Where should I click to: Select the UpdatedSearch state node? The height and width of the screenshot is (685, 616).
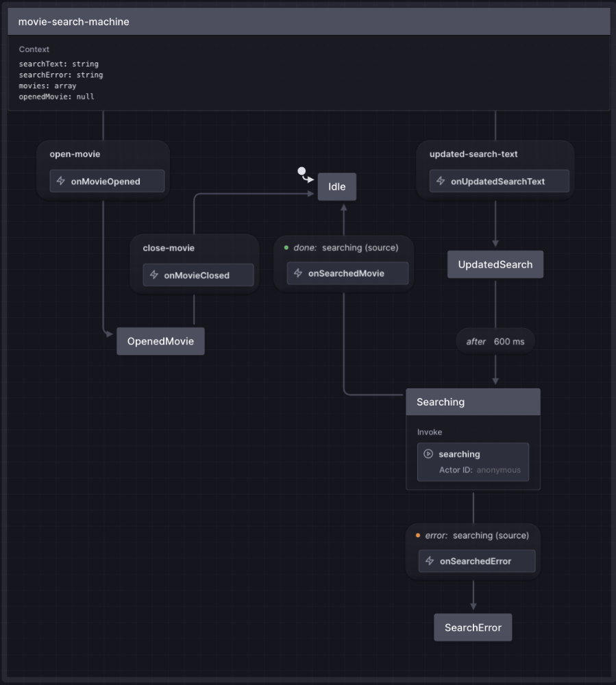pos(495,264)
